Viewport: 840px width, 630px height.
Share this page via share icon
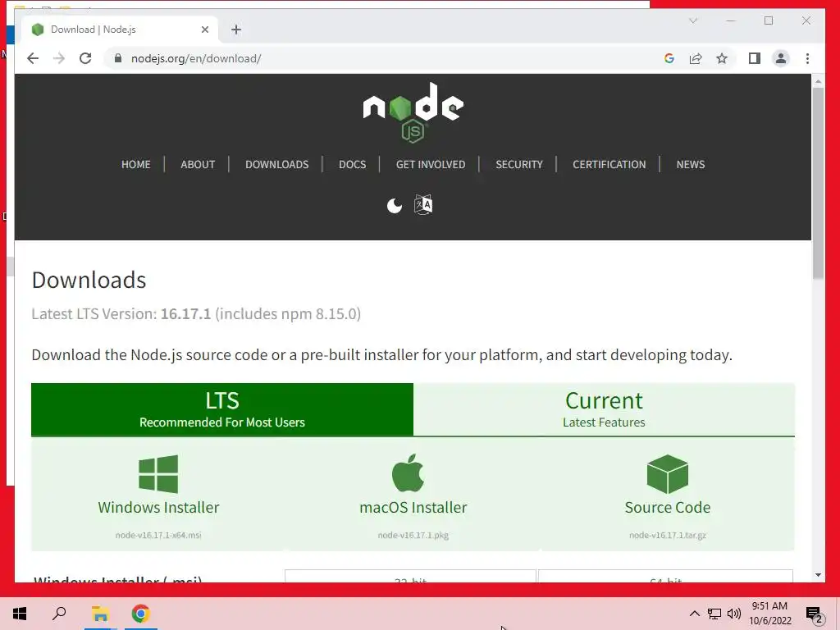[x=696, y=58]
